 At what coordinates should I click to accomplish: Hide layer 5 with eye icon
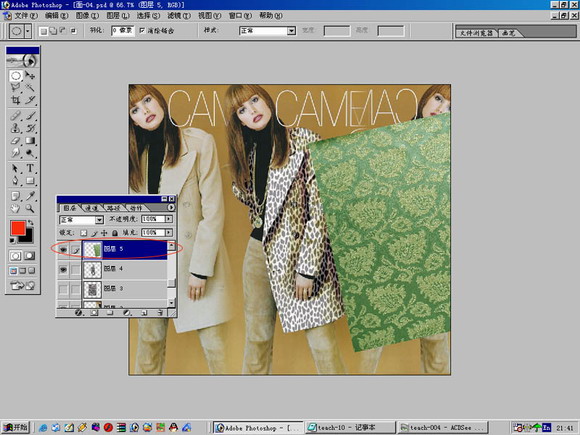(63, 250)
